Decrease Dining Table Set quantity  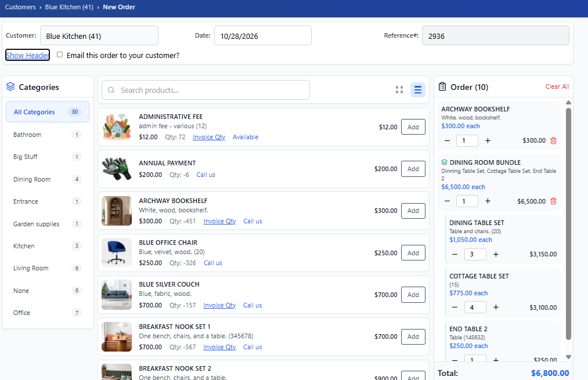click(x=455, y=254)
